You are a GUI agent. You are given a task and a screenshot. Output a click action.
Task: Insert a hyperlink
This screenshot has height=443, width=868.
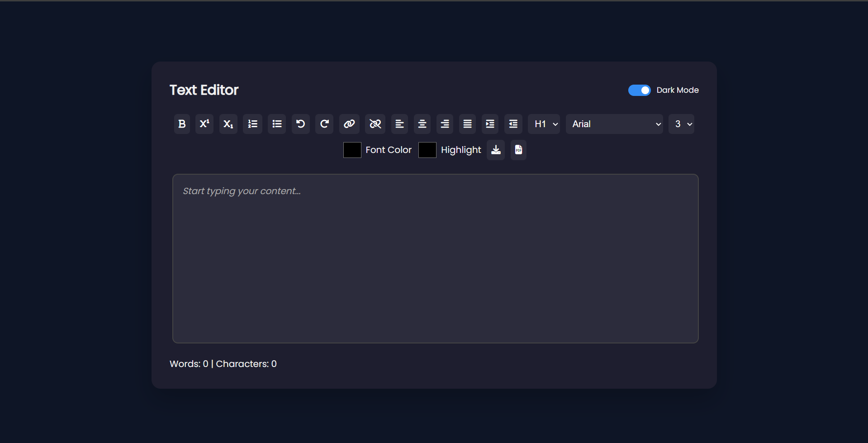click(349, 124)
